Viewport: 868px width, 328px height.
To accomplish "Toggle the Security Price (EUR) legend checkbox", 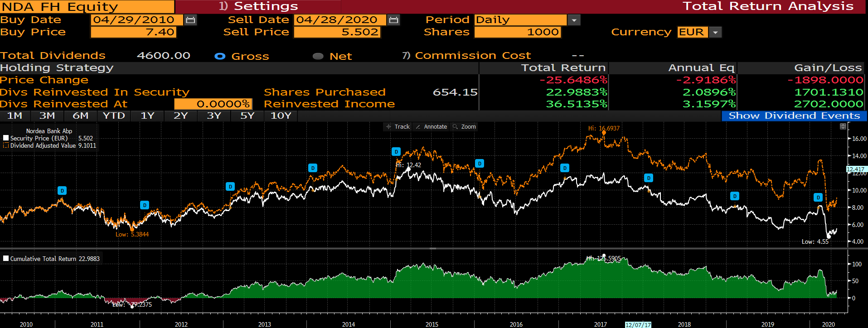I will (6, 138).
